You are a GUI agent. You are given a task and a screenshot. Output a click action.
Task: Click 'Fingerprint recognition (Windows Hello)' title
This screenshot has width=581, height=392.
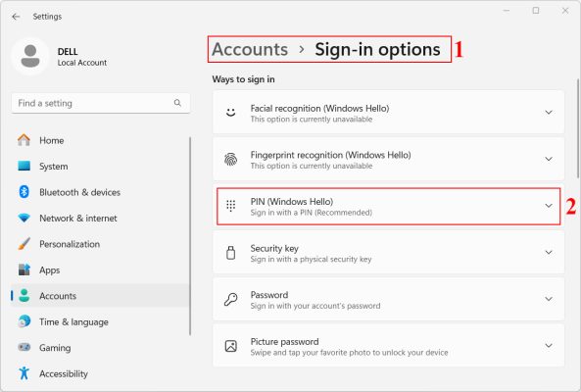tap(330, 155)
